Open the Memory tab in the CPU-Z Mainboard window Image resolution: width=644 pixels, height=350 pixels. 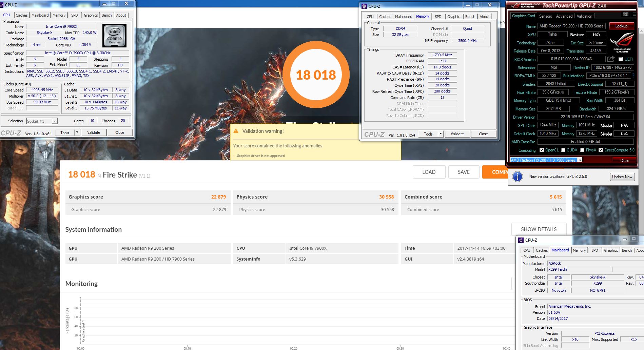579,250
